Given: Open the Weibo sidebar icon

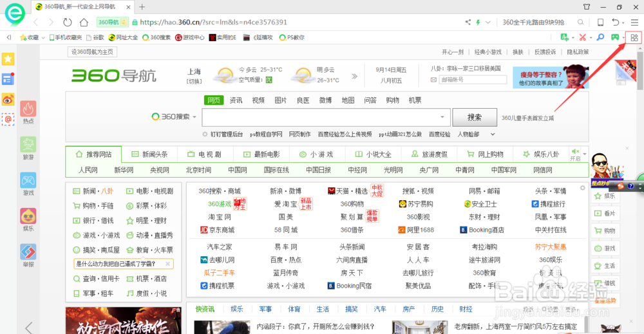Looking at the screenshot, I should tap(8, 99).
